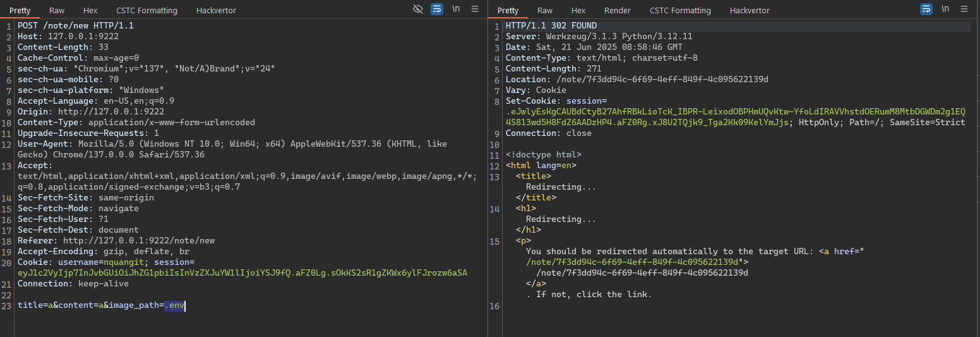Click the response Content-Length 271 header
Viewport: 980px width, 337px height.
(554, 69)
